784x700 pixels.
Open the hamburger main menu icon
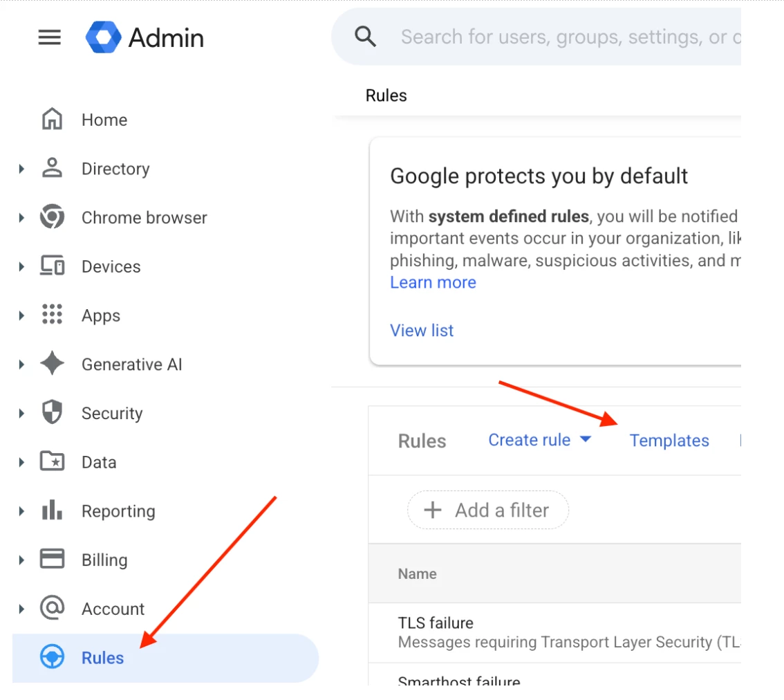pos(50,37)
